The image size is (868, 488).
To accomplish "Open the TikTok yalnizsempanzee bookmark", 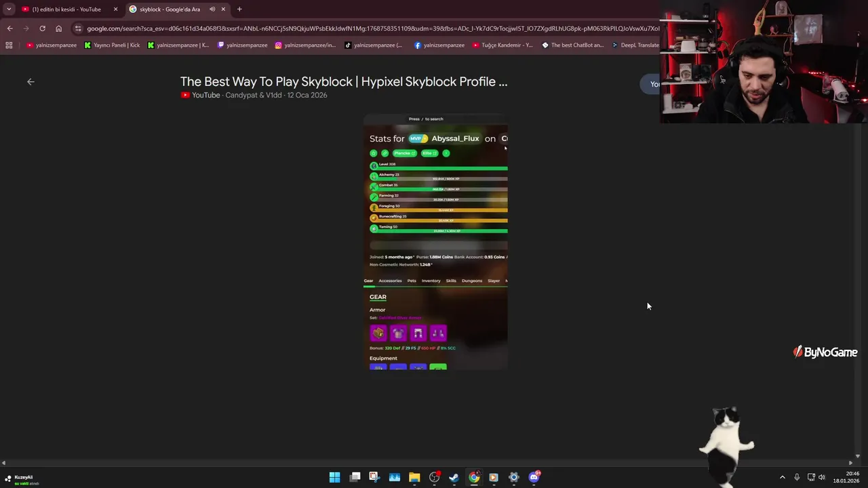I will (x=374, y=45).
